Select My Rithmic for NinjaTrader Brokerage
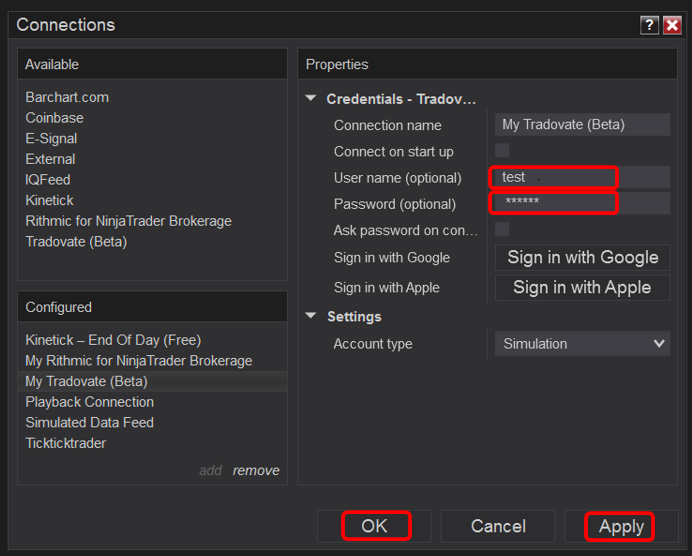Screen dimensions: 692x556 point(139,361)
